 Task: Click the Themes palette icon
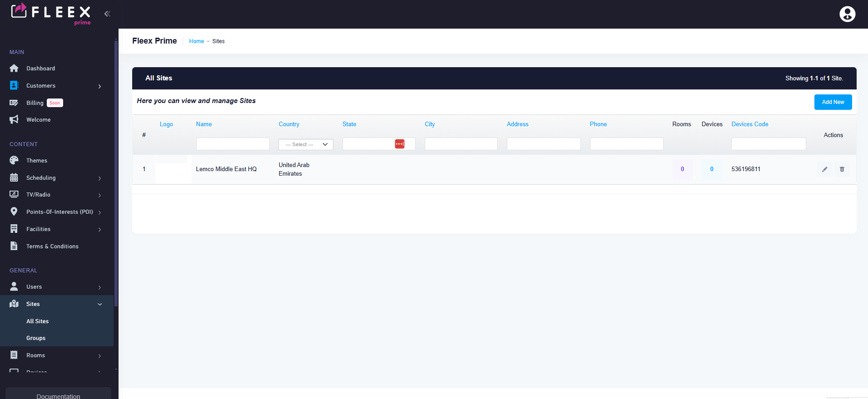(x=14, y=160)
